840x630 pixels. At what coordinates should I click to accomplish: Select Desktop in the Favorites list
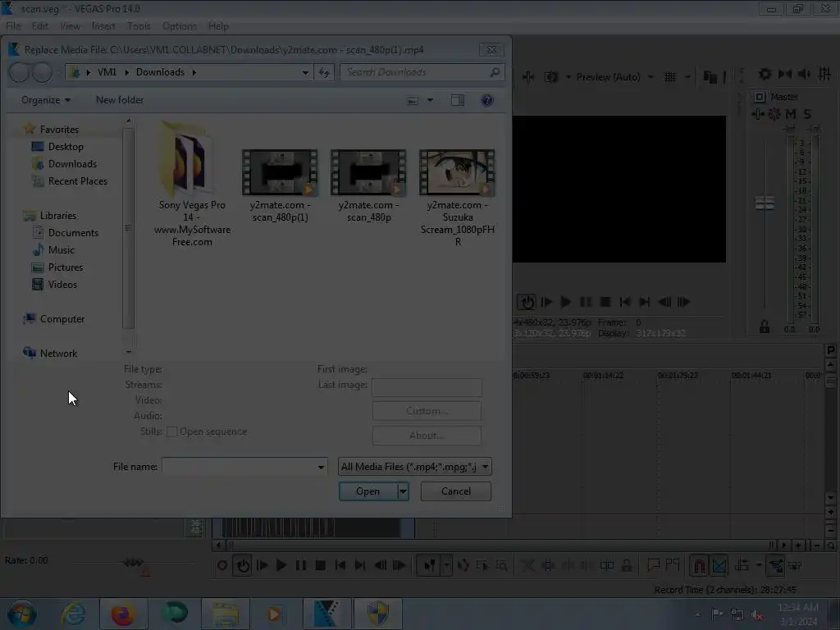pos(66,147)
